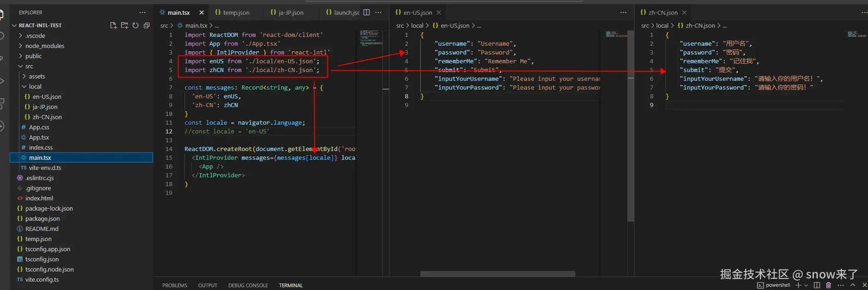This screenshot has width=868, height=290.
Task: Open index.html from the file tree
Action: 81,198
